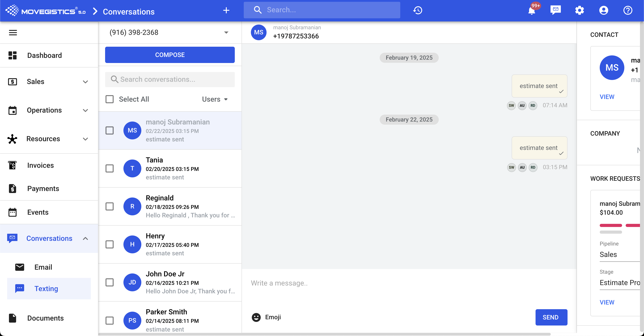This screenshot has width=644, height=336.
Task: Open the Emoji picker
Action: pyautogui.click(x=266, y=317)
